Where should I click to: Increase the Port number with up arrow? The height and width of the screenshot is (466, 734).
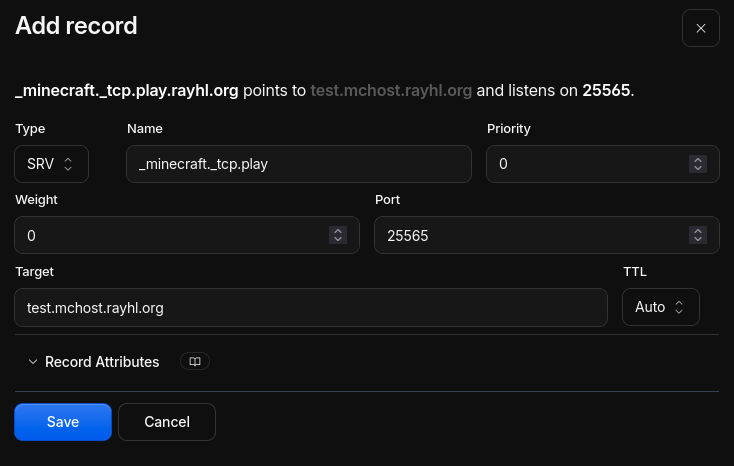coord(697,231)
